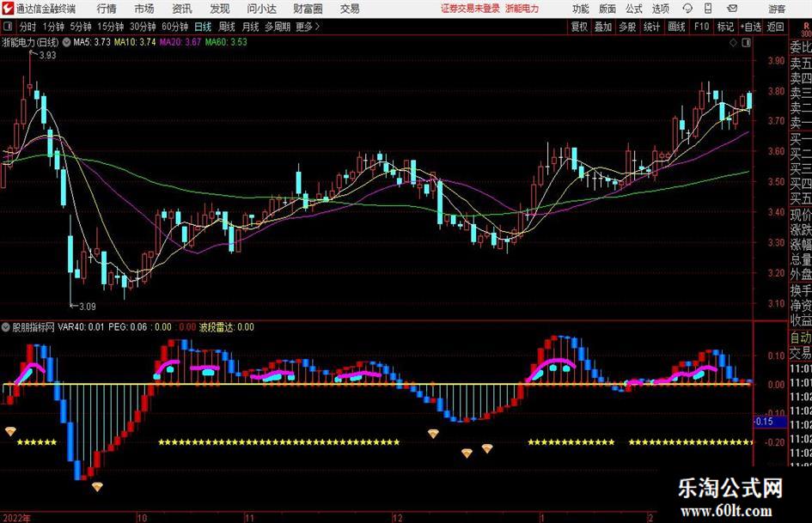Click 证券交易未登录 login status link
Viewport: 812px width, 523px height.
pyautogui.click(x=470, y=9)
